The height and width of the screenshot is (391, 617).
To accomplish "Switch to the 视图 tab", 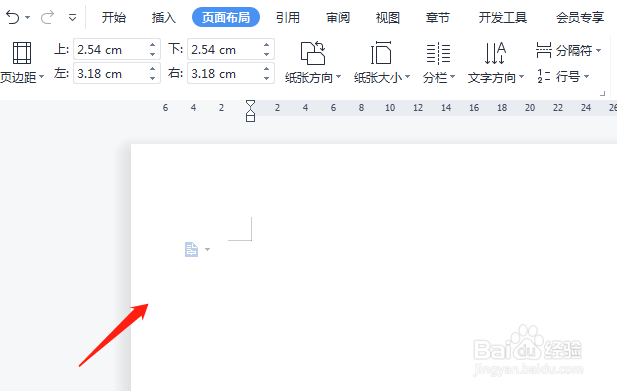I will [x=388, y=18].
